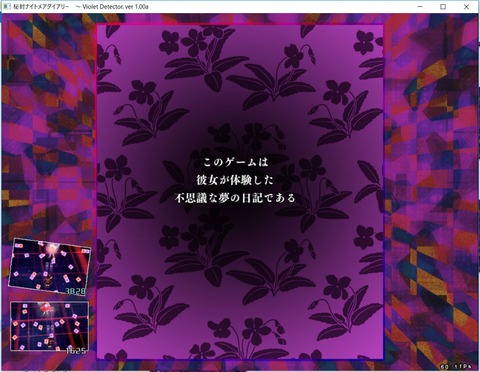Close the Violet Detector game window
This screenshot has height=372, width=480.
(x=466, y=7)
